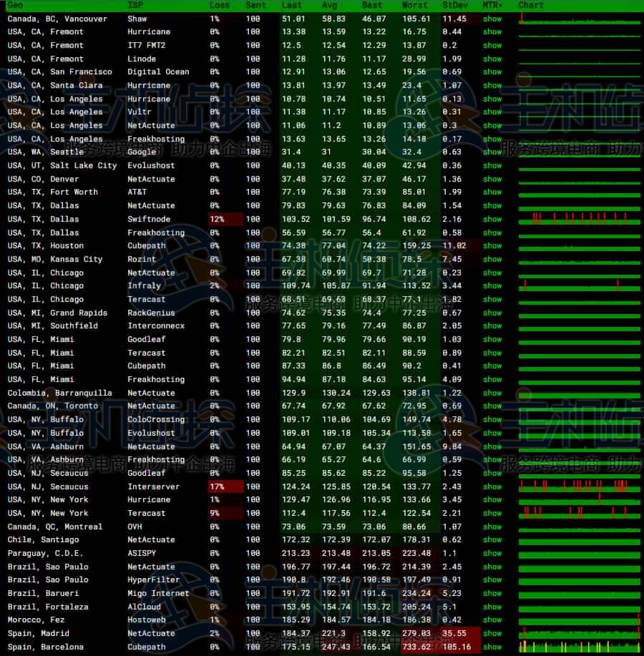Image resolution: width=644 pixels, height=656 pixels.
Task: Sort by the Geo column header
Action: [15, 5]
